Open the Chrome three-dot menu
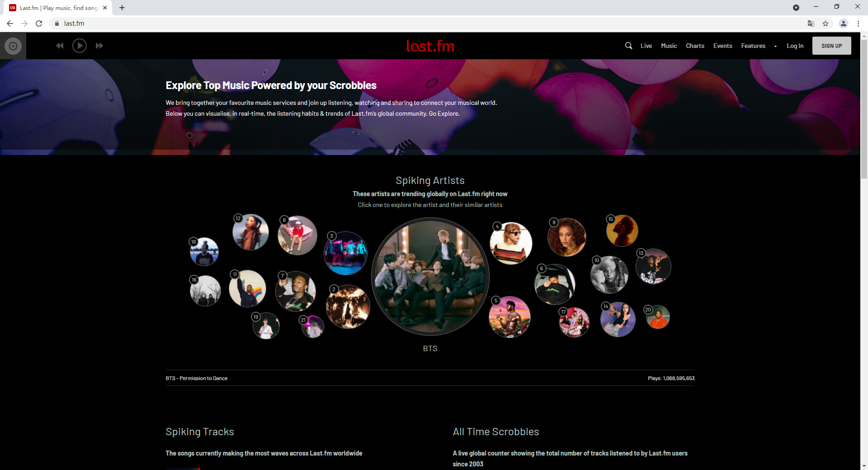Screen dimensions: 868x470 (858, 23)
